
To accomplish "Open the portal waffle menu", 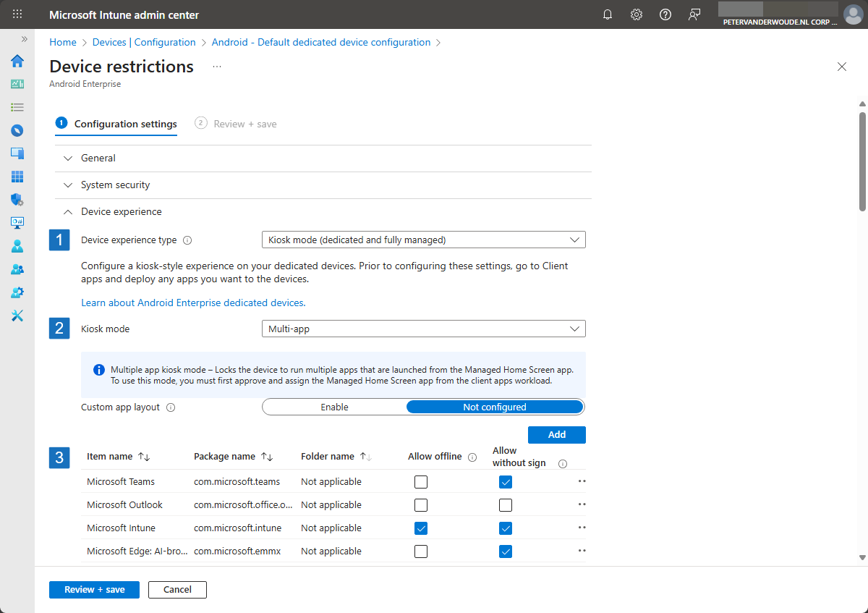I will point(17,14).
